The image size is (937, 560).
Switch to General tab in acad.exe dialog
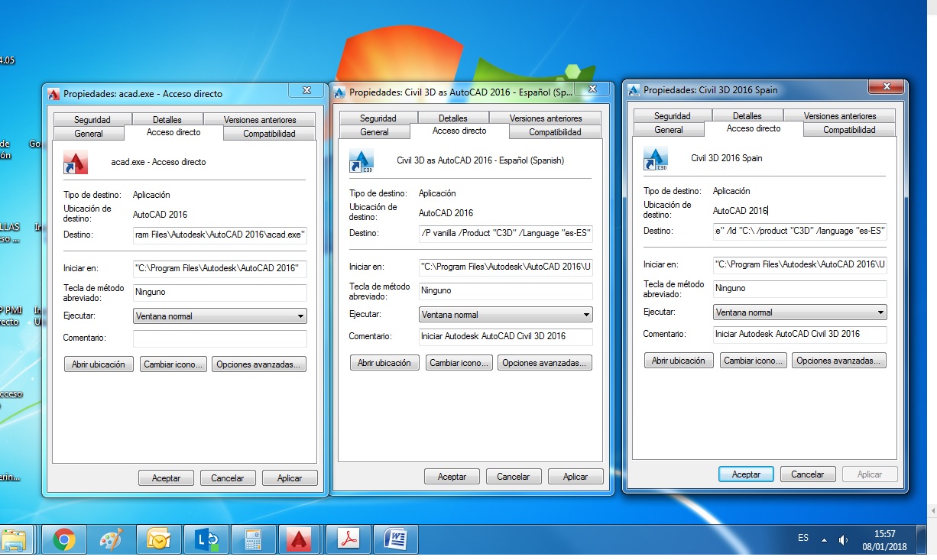point(89,133)
